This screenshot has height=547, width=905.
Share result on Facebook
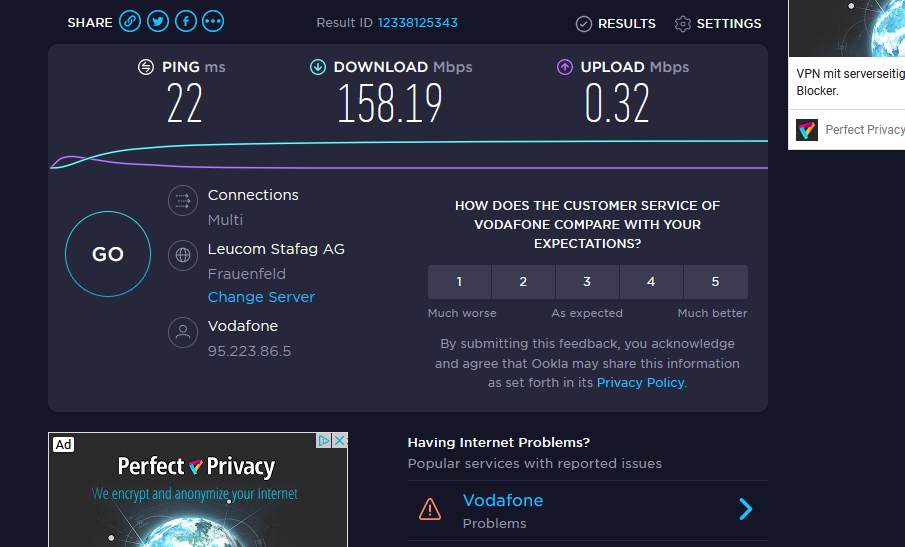[185, 22]
